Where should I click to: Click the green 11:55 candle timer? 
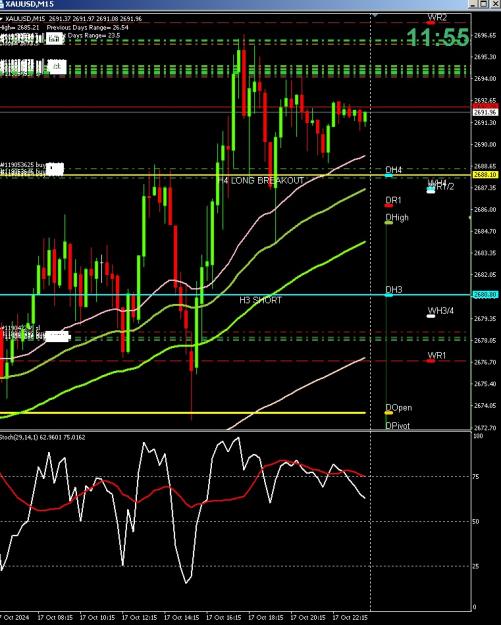438,37
